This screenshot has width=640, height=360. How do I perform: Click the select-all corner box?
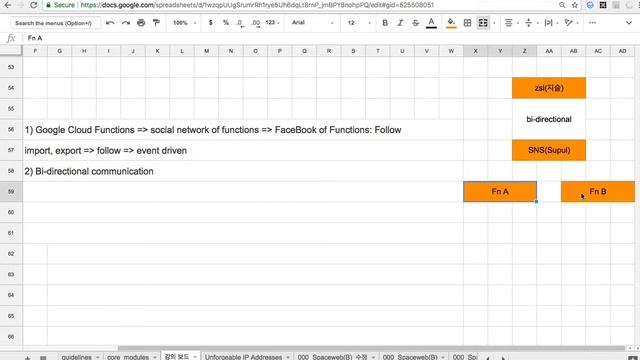click(x=11, y=51)
